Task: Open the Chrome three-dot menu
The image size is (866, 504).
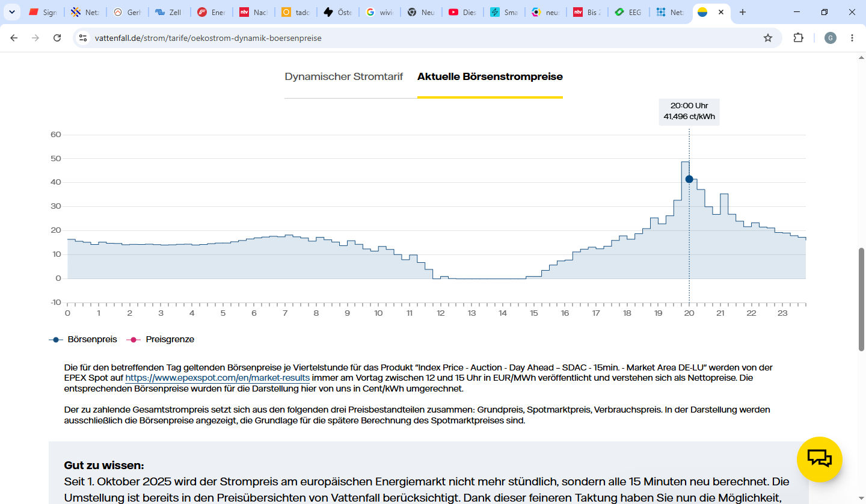Action: tap(852, 38)
